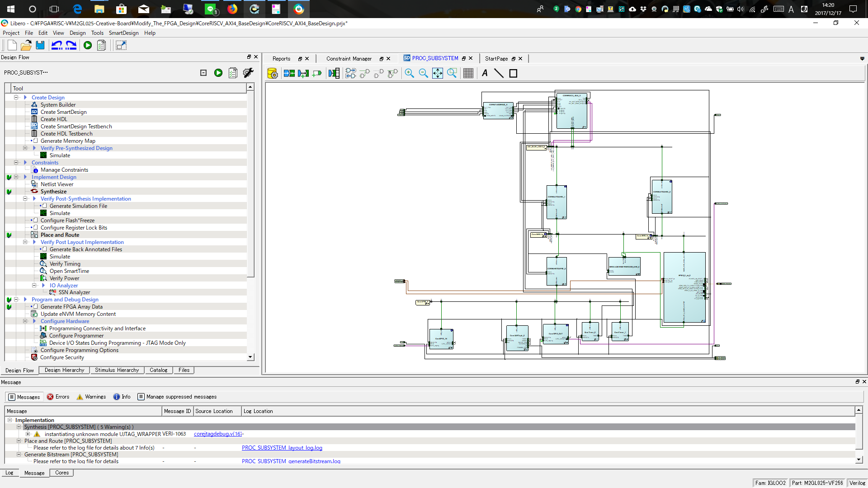Select the Line drawing tool

tap(499, 73)
